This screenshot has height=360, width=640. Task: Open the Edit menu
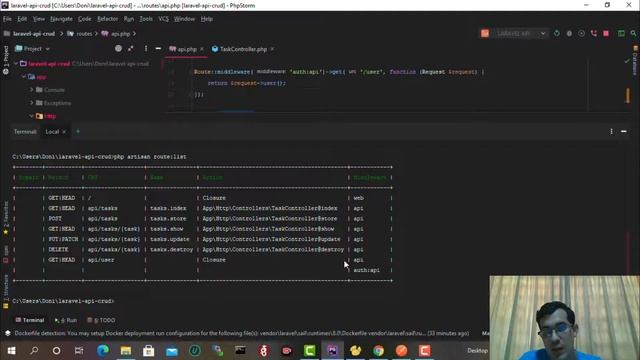(x=22, y=19)
